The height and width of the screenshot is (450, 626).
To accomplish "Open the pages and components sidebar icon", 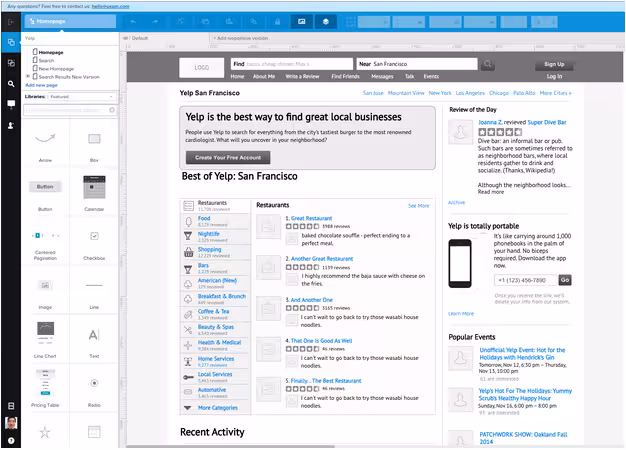I will 11,42.
